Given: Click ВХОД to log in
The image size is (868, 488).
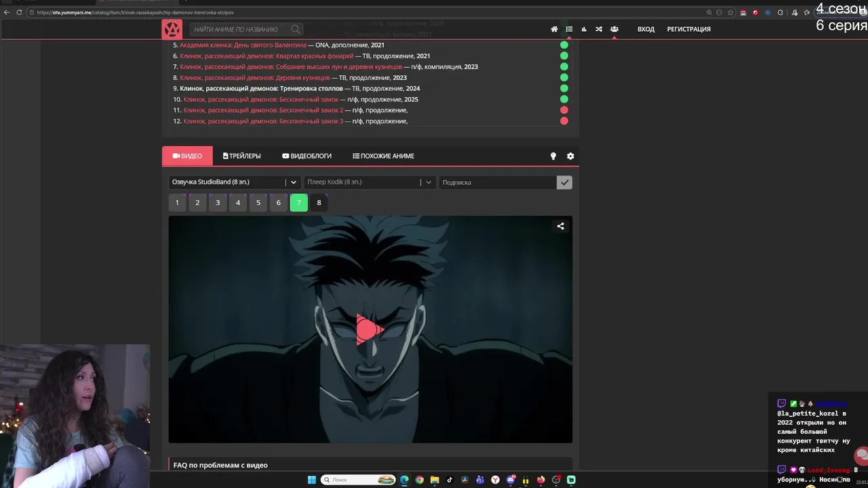Looking at the screenshot, I should point(646,29).
